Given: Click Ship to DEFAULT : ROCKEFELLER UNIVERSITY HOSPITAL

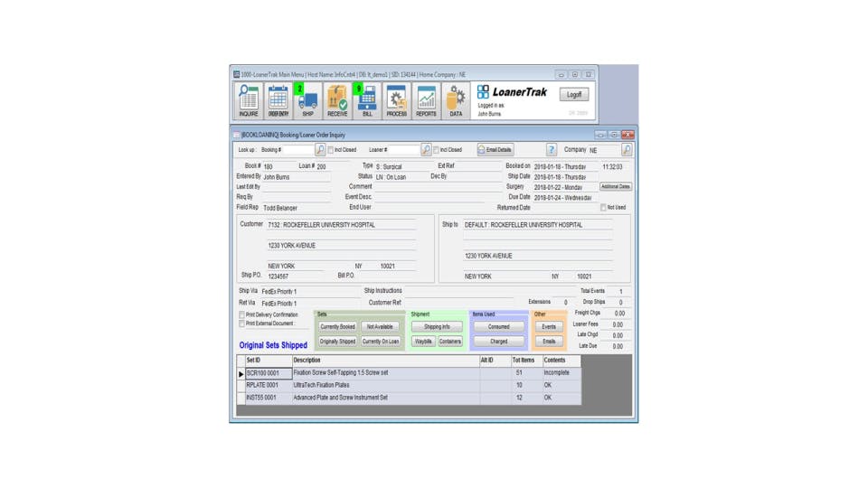Looking at the screenshot, I should coord(524,225).
